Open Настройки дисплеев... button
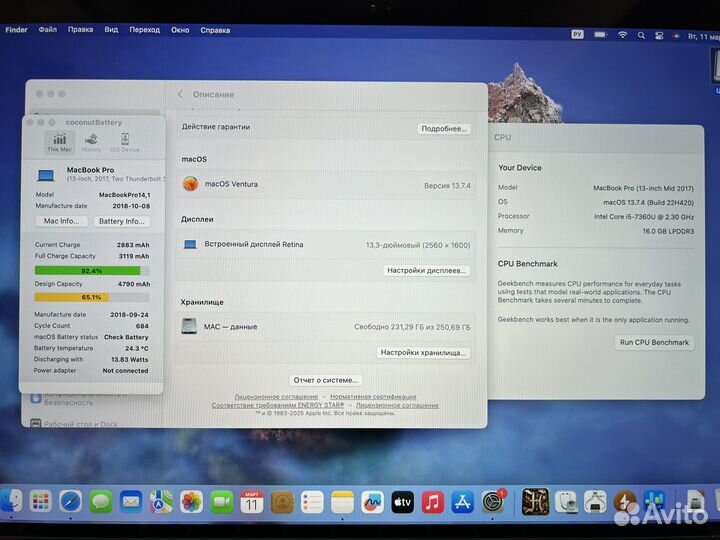720x540 pixels. 426,270
